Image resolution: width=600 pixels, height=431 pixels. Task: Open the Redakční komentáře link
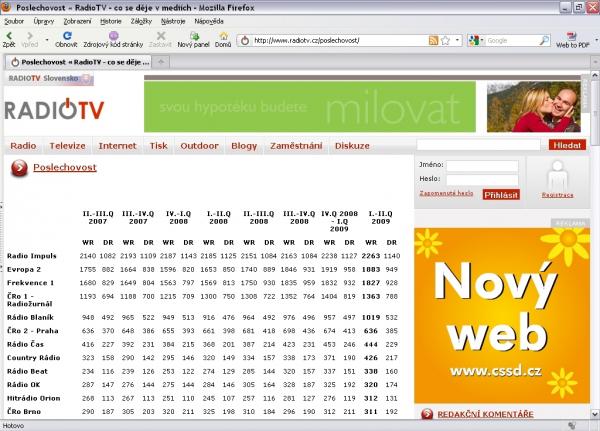pyautogui.click(x=485, y=414)
